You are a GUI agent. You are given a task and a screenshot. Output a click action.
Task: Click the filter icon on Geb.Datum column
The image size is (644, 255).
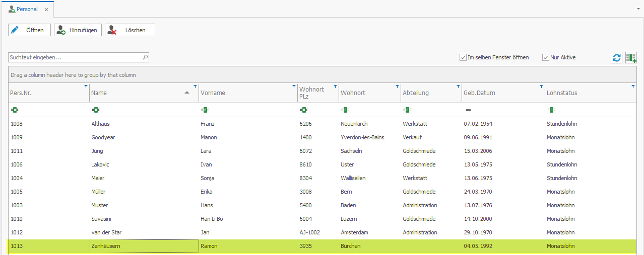point(541,87)
